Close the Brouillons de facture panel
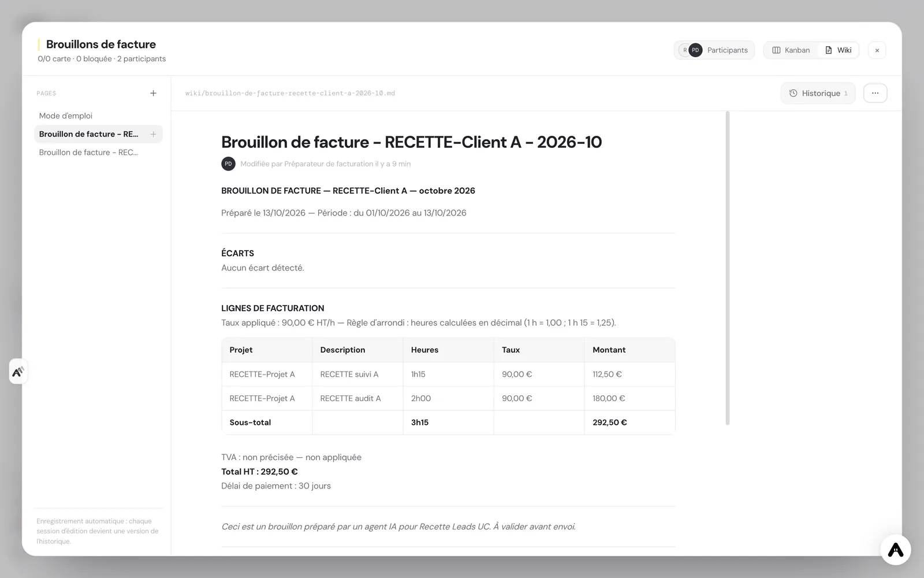 coord(877,50)
